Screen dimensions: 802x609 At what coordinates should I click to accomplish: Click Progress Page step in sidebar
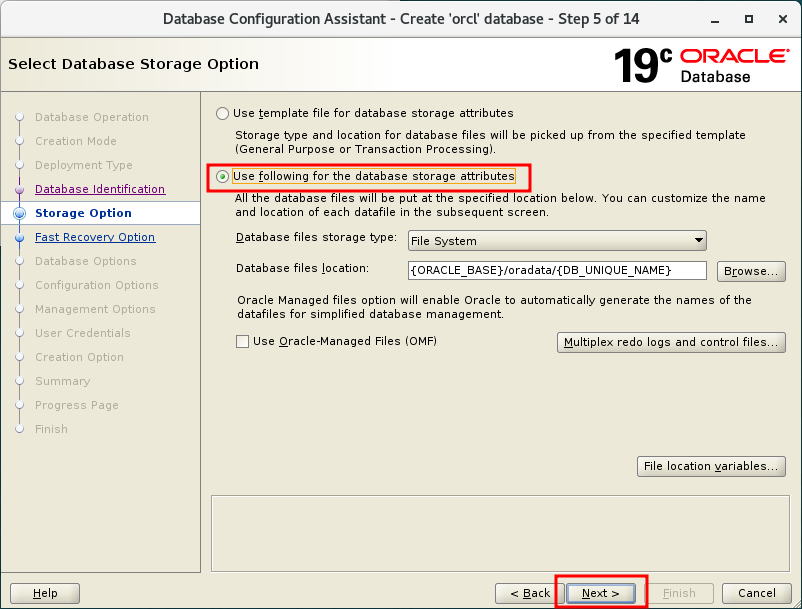[77, 405]
